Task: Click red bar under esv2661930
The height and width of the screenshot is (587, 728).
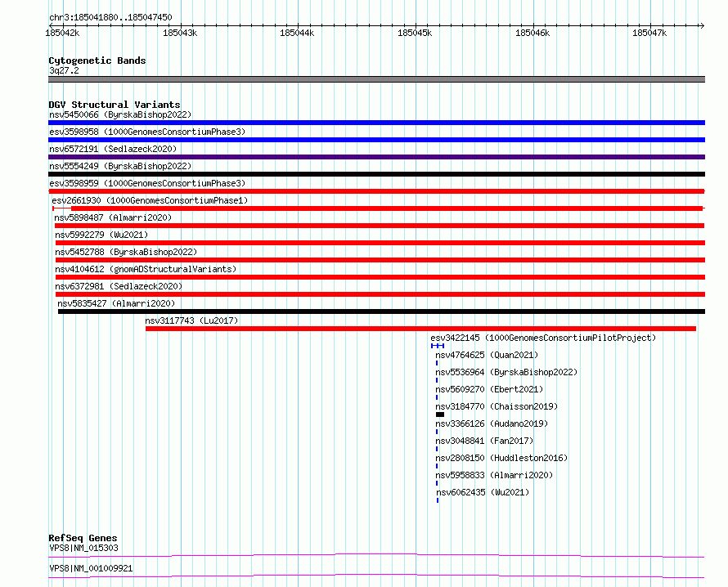Action: tap(379, 208)
